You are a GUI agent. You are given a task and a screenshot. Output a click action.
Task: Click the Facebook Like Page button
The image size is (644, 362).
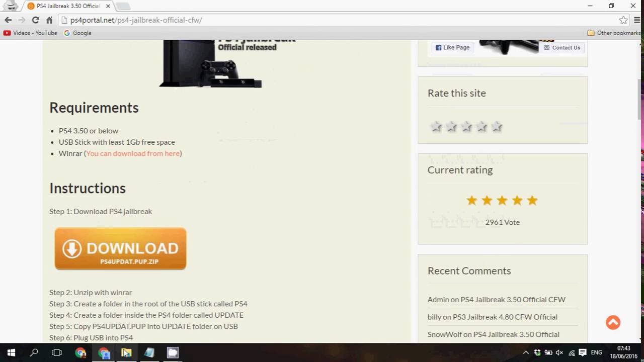coord(452,47)
